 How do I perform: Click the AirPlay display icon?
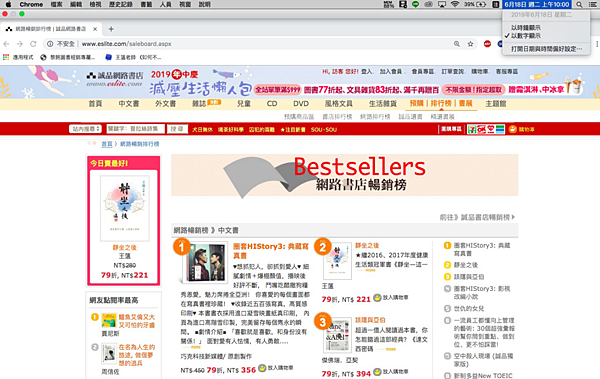(442, 4)
